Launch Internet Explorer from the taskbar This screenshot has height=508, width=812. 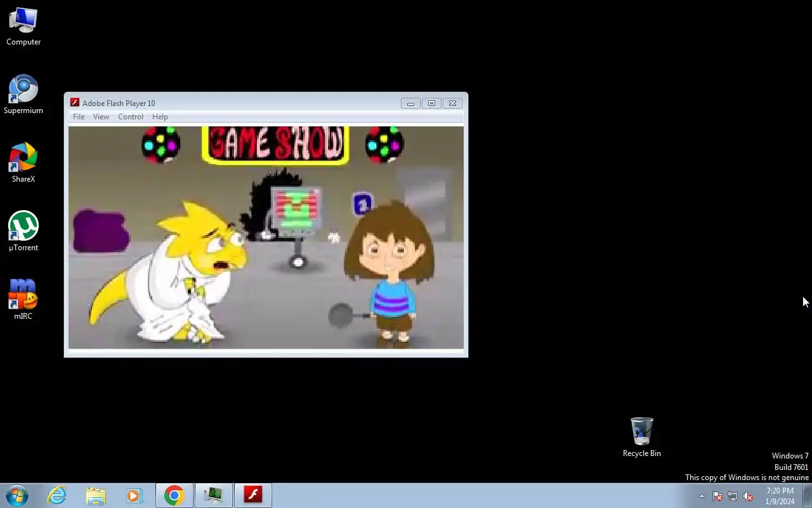click(x=57, y=495)
